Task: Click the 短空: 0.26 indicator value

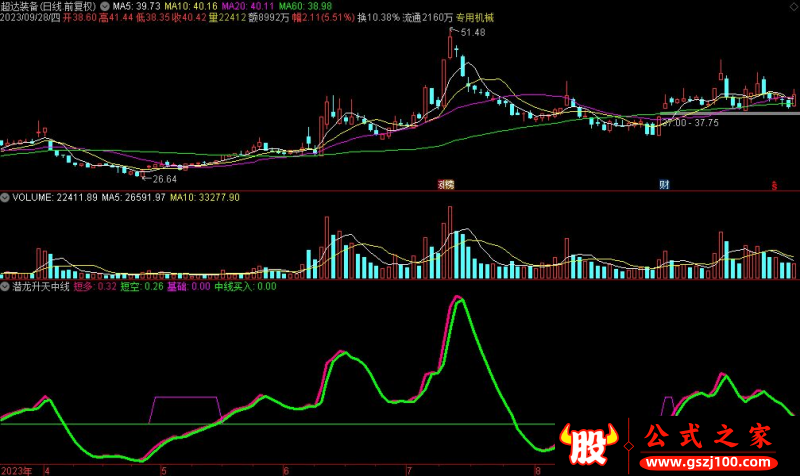Action: click(x=142, y=287)
